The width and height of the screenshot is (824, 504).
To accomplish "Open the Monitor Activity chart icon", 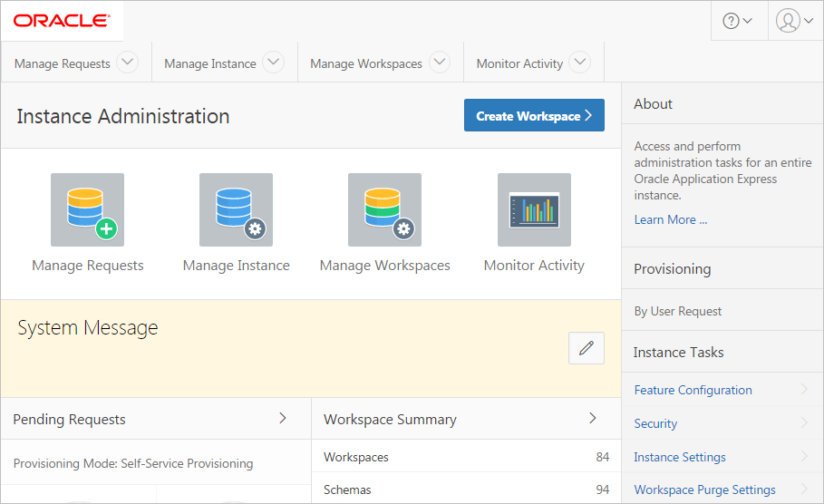I will [x=534, y=209].
